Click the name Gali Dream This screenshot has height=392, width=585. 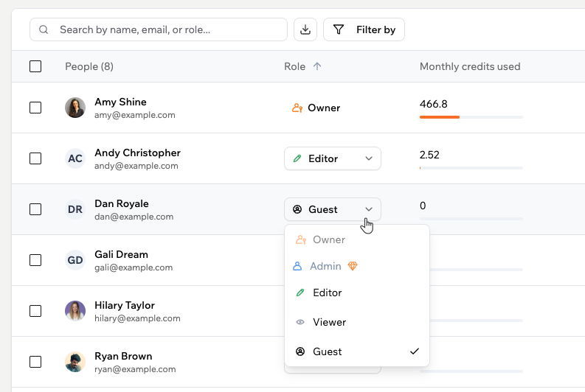point(121,254)
